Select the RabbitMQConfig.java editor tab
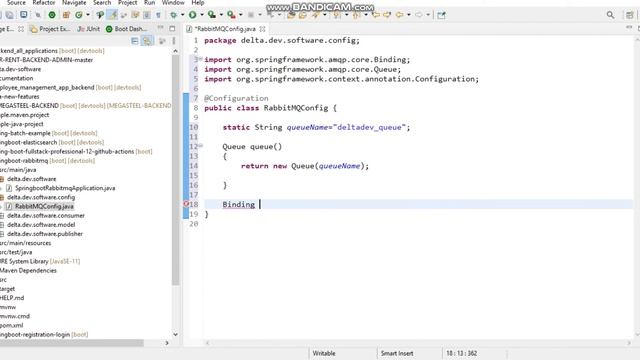This screenshot has width=640, height=360. [x=225, y=29]
